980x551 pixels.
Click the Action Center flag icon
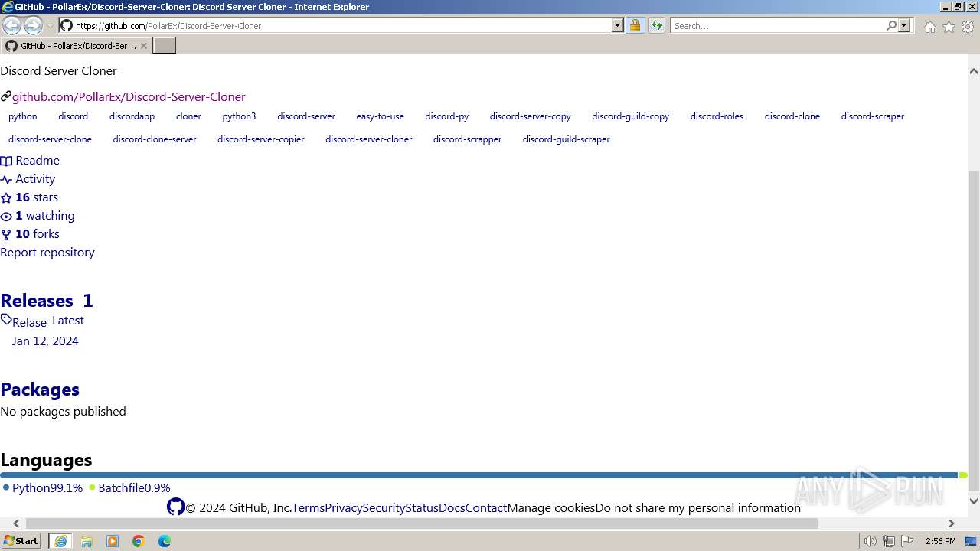point(907,541)
